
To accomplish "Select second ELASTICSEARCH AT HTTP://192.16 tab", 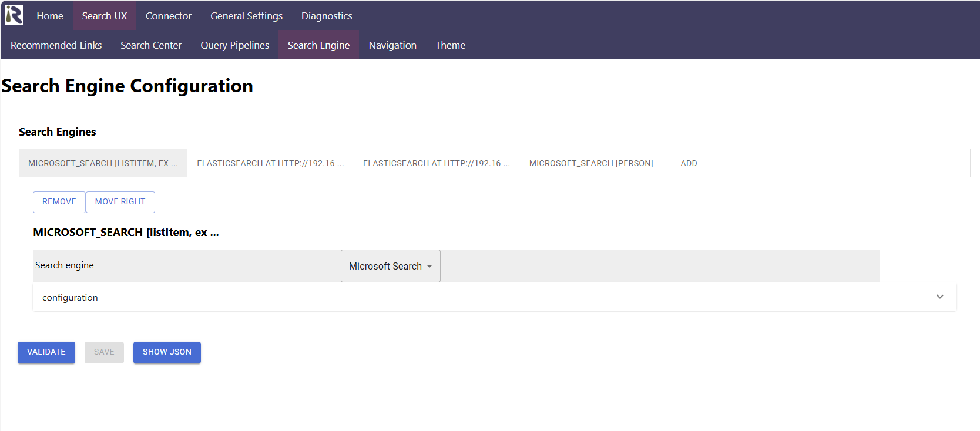I will [437, 163].
